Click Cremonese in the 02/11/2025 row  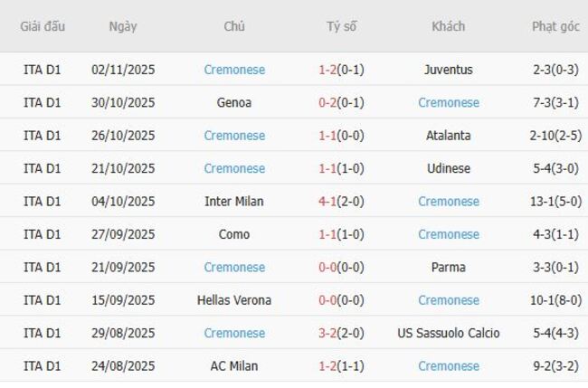[234, 70]
